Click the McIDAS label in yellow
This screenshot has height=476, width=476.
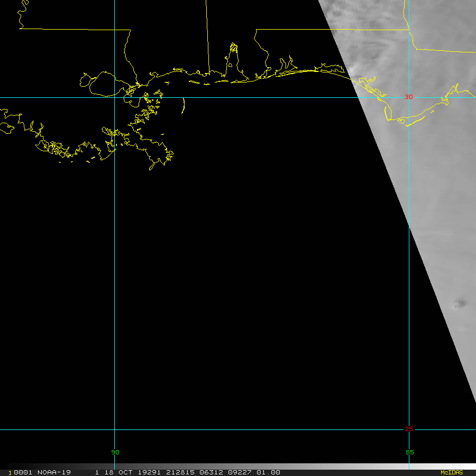pyautogui.click(x=452, y=472)
